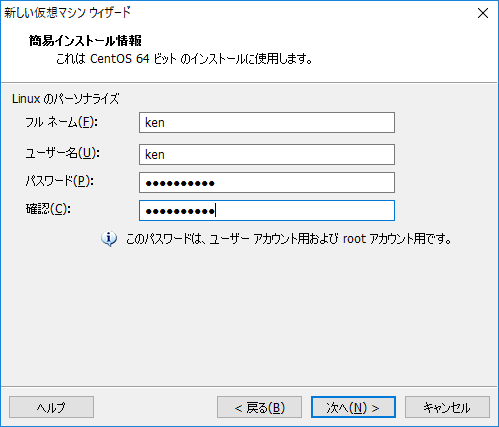The width and height of the screenshot is (499, 427).
Task: Click the Linux のパーソナライズ group label
Action: click(65, 99)
